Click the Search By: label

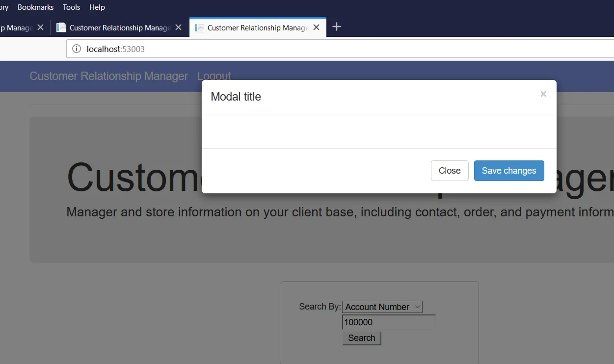tap(320, 307)
